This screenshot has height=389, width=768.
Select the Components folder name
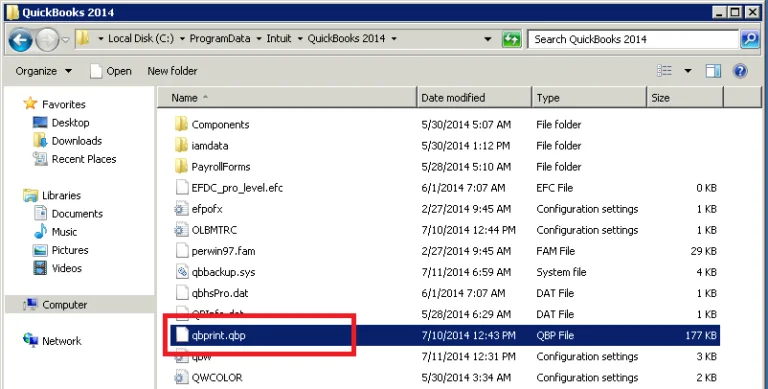pos(220,124)
